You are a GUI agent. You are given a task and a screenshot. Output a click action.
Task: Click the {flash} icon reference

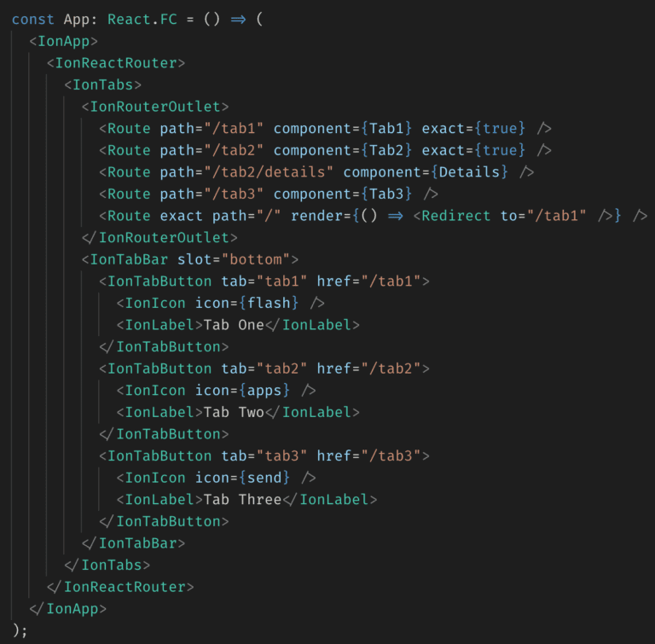269,303
